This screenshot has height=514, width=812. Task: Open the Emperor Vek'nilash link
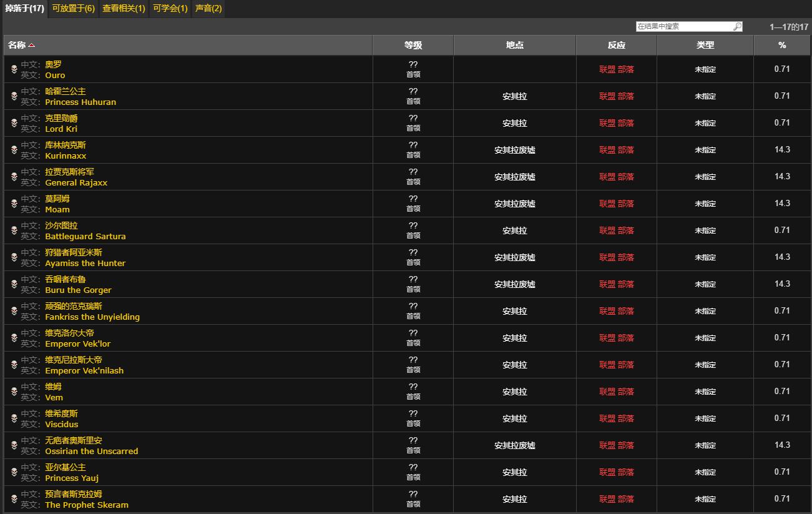click(84, 370)
